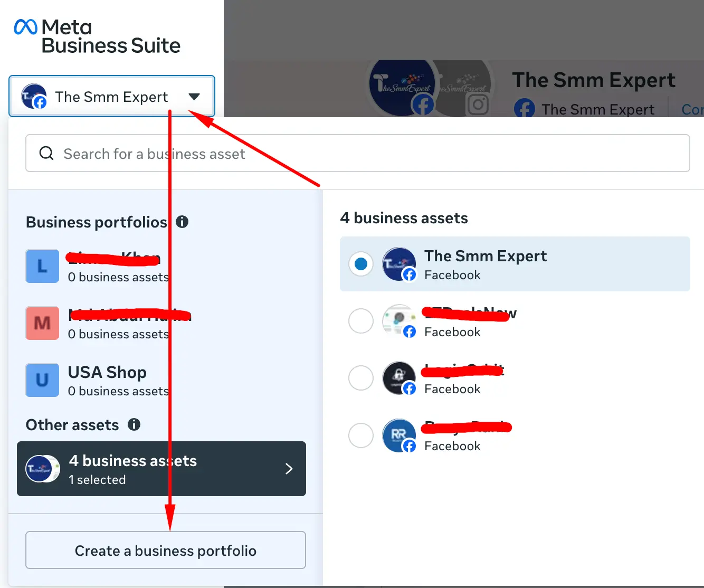Click The Smm Expert link in the header

point(598,109)
